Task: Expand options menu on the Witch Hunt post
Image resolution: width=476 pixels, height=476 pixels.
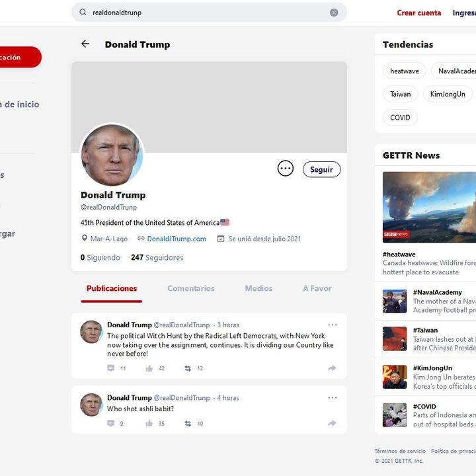Action: [332, 325]
